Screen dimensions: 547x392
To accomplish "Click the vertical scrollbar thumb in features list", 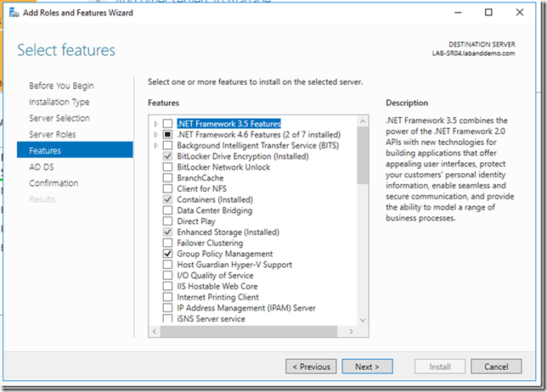I will [363, 155].
